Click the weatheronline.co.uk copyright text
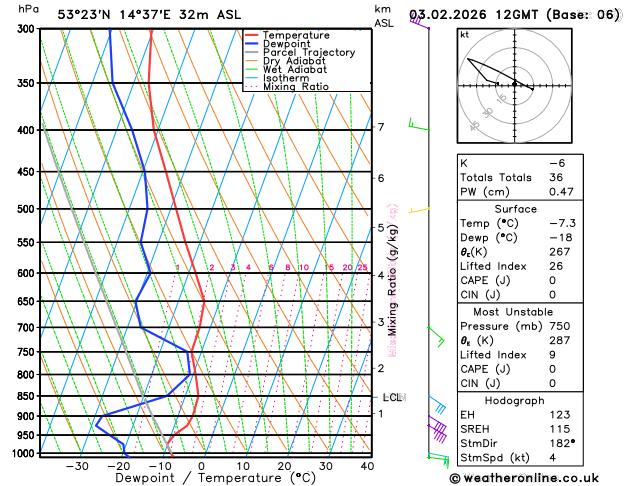The image size is (629, 486). pos(524,478)
